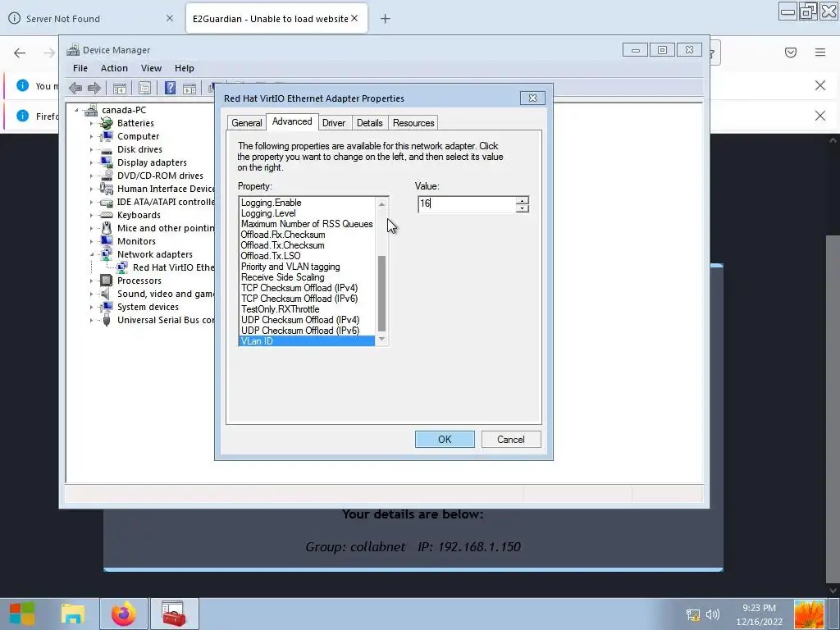
Task: Switch to the Details tab
Action: click(370, 123)
